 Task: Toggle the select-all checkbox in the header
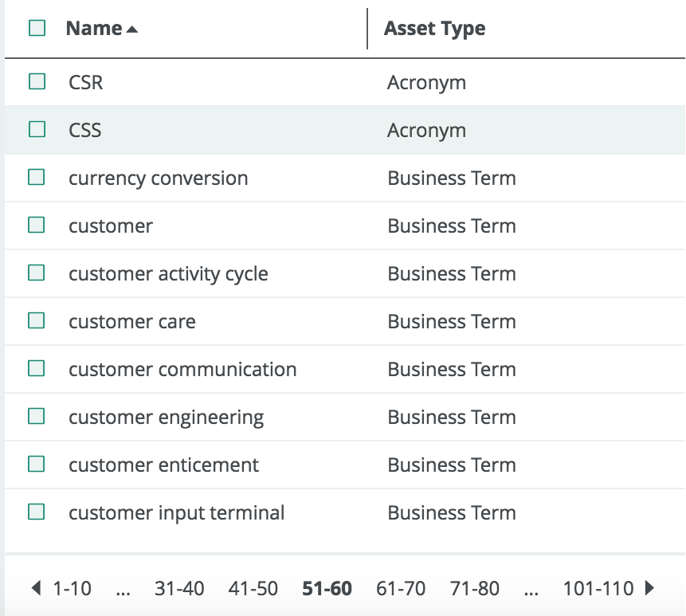pyautogui.click(x=37, y=26)
